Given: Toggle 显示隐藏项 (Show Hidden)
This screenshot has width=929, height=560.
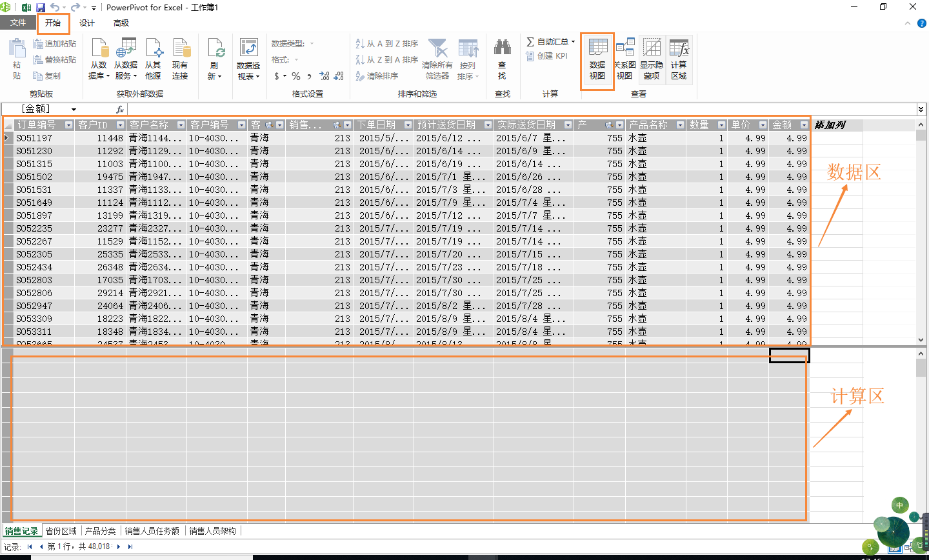Looking at the screenshot, I should pos(652,59).
